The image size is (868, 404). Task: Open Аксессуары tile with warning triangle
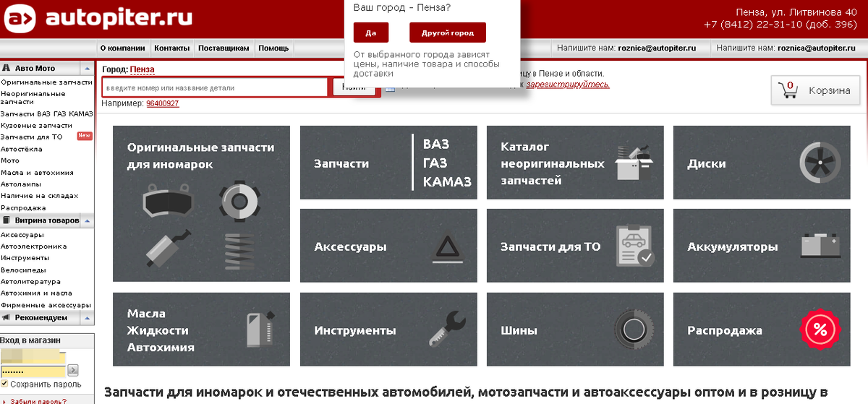coord(388,246)
